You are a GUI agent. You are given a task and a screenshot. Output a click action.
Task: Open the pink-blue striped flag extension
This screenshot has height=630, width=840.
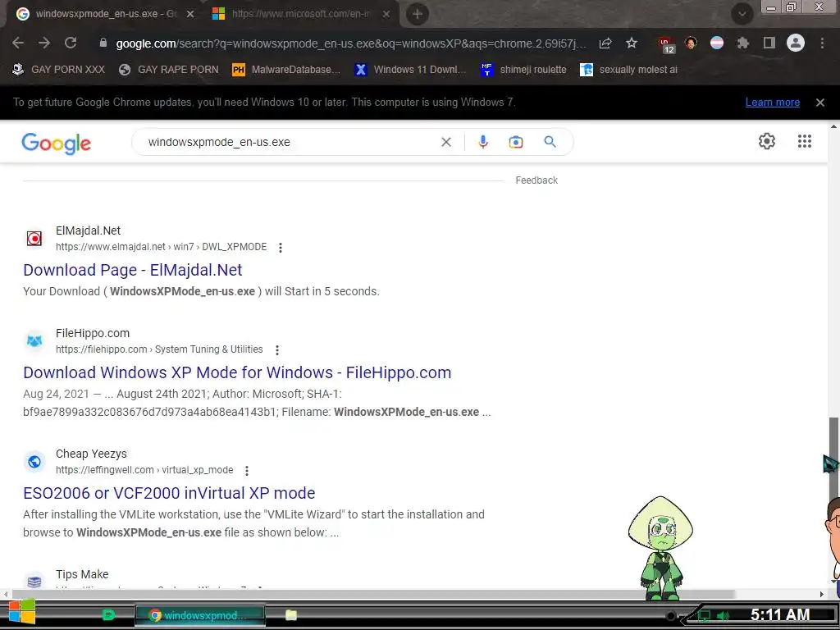(x=717, y=43)
